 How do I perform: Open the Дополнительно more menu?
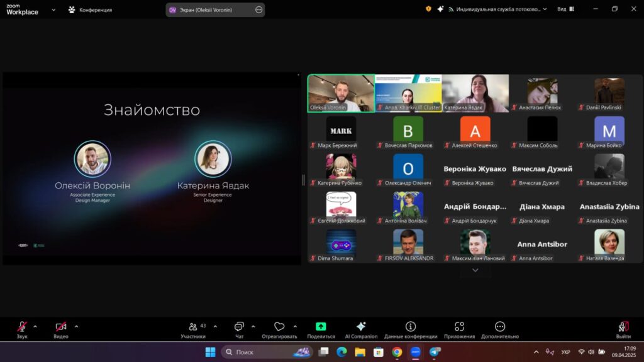(500, 330)
